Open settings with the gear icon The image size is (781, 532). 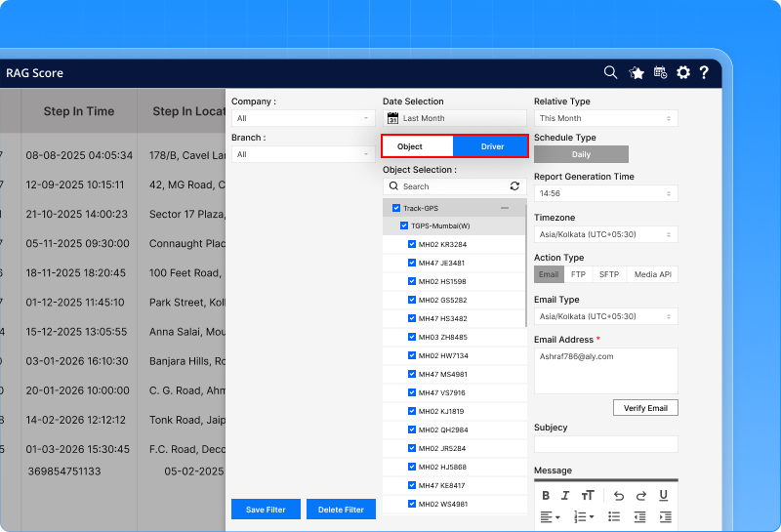(x=683, y=72)
